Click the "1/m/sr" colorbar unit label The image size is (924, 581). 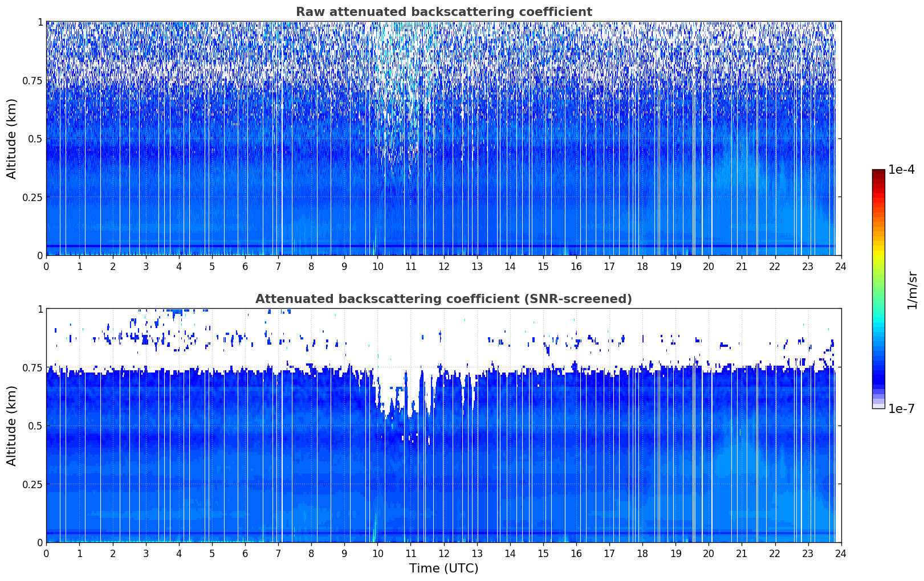pos(912,290)
